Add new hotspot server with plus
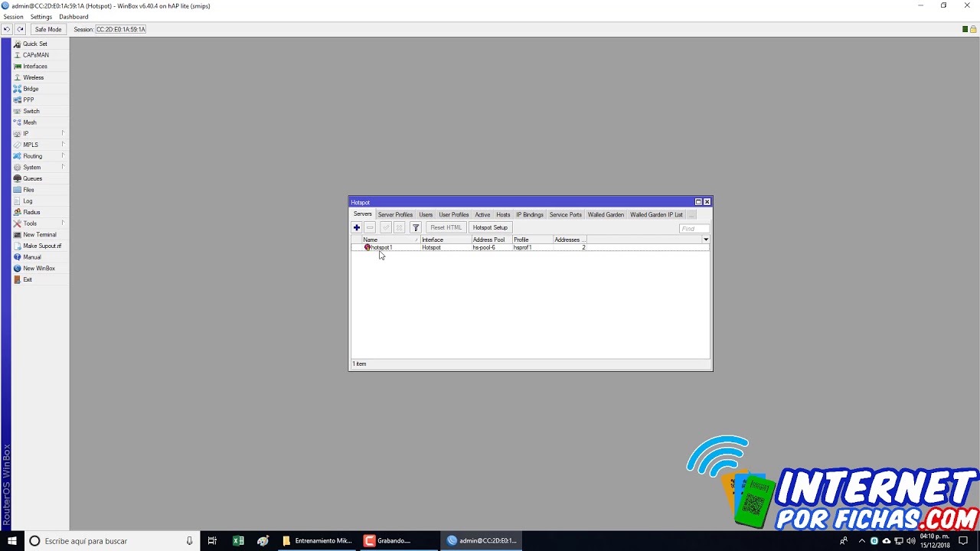The image size is (980, 551). pos(356,227)
